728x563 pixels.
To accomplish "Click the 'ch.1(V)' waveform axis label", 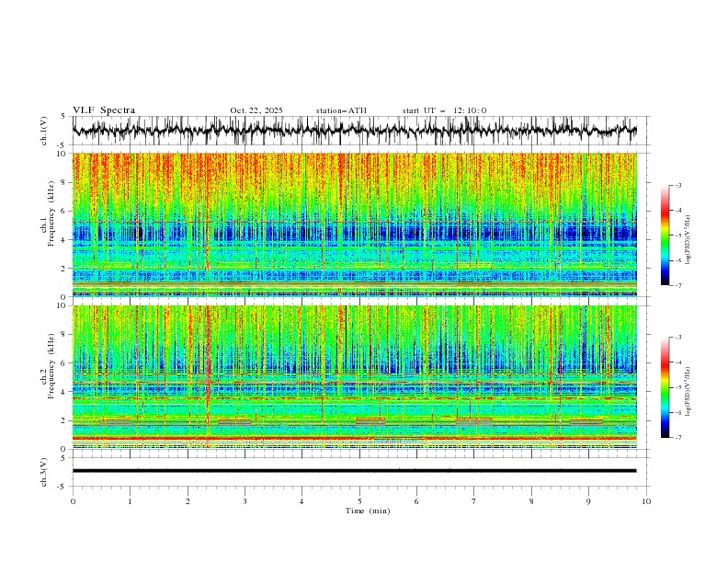I will pyautogui.click(x=44, y=131).
